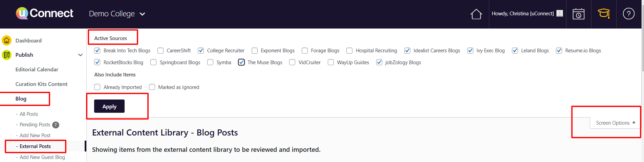The width and height of the screenshot is (644, 162).
Task: Click the user avatar thumbnail
Action: tap(560, 14)
